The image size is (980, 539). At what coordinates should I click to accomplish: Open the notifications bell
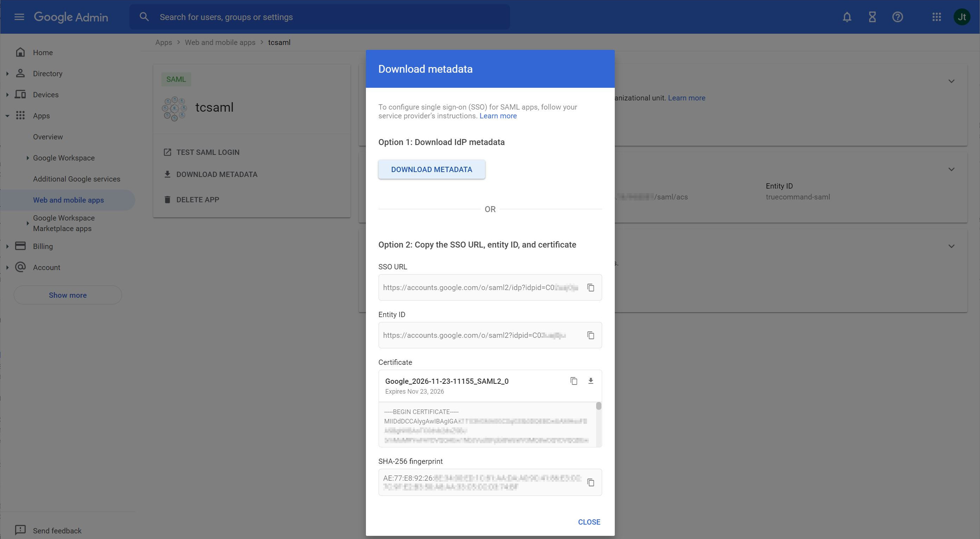pyautogui.click(x=846, y=17)
